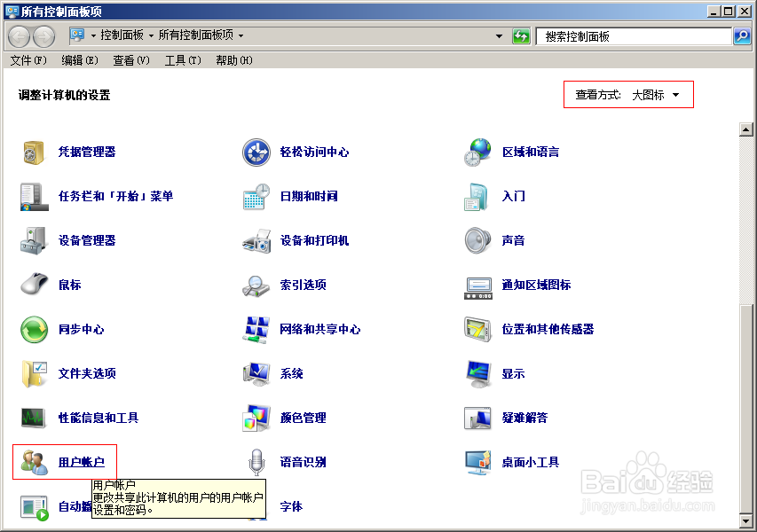Open the 颜色管理 icon

256,419
